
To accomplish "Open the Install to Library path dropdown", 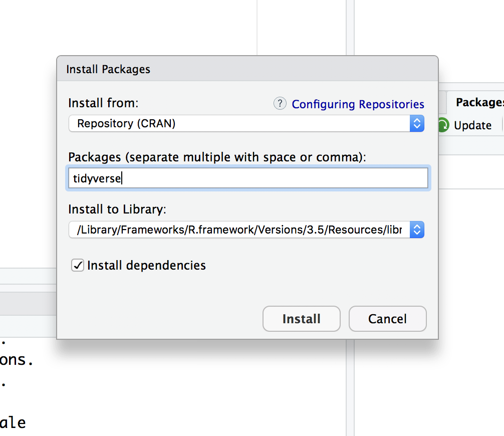I will click(239, 230).
